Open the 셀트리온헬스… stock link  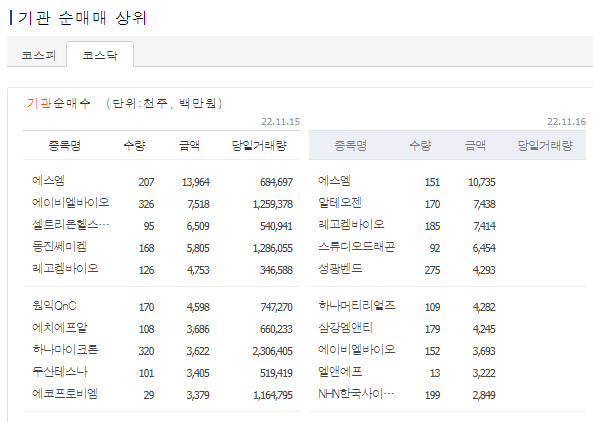[71, 225]
